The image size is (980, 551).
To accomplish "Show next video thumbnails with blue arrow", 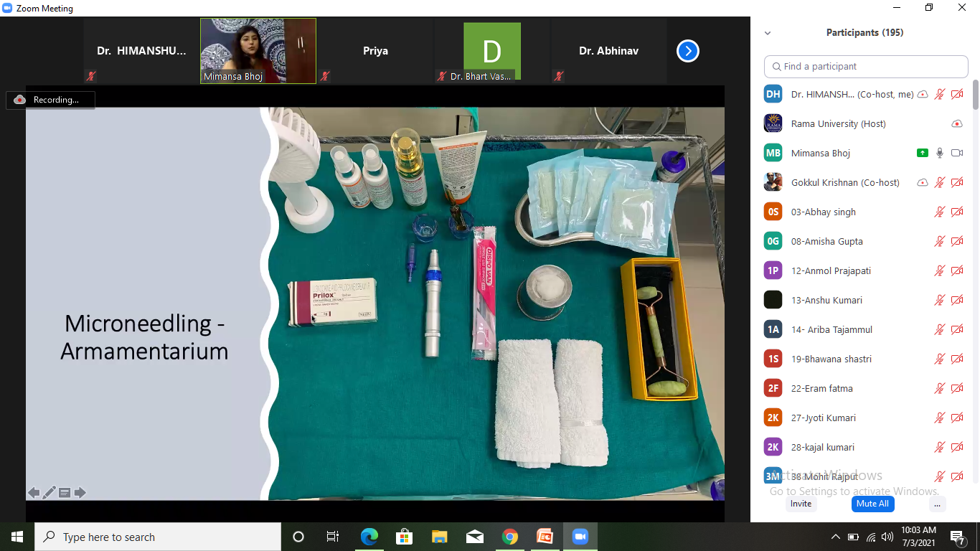I will point(687,51).
